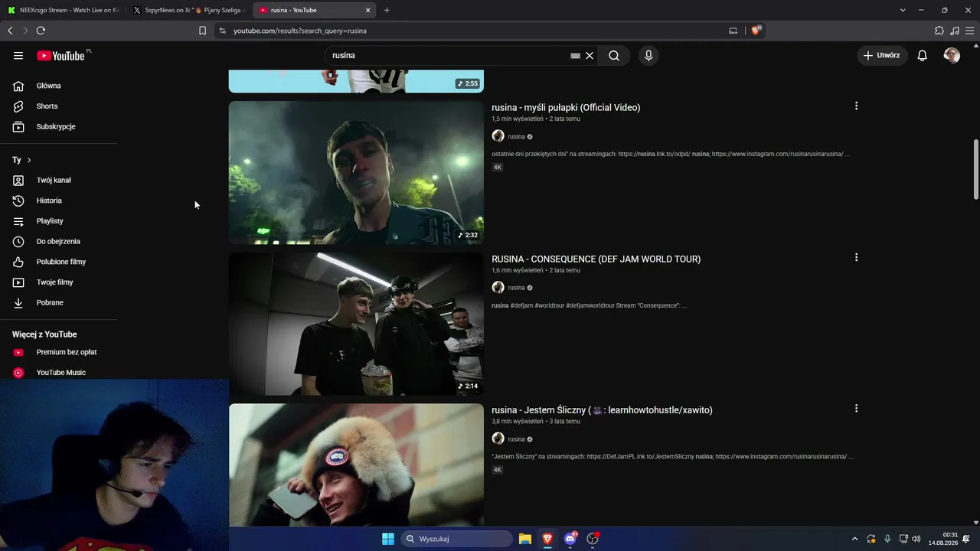The image size is (980, 551).
Task: Click the Utwórz create button
Action: 882,56
